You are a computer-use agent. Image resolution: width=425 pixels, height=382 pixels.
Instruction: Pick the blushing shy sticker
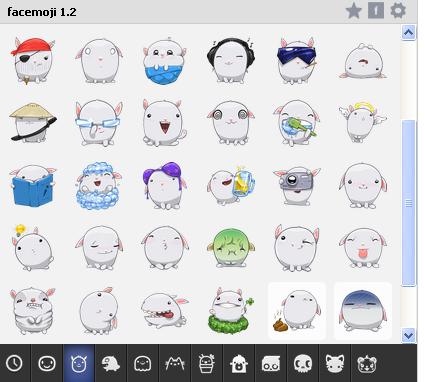[363, 185]
